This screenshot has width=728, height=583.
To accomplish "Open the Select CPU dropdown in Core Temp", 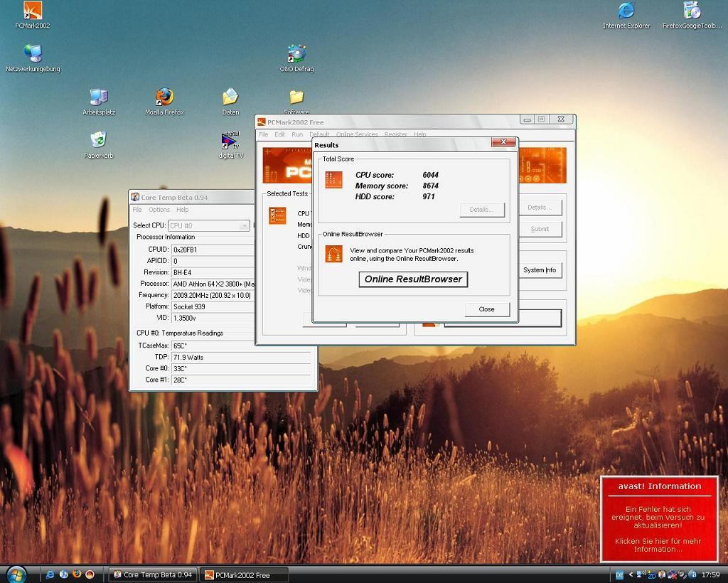I will click(x=209, y=225).
